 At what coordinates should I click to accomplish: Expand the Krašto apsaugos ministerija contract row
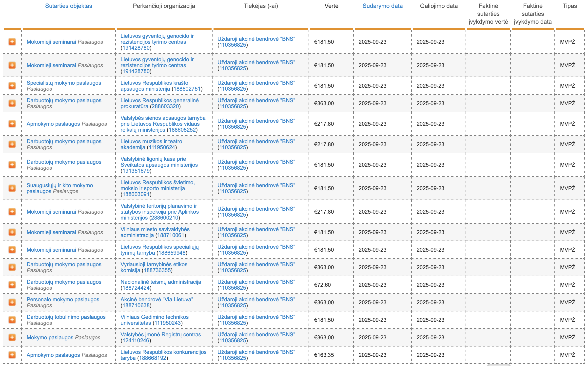pyautogui.click(x=12, y=86)
